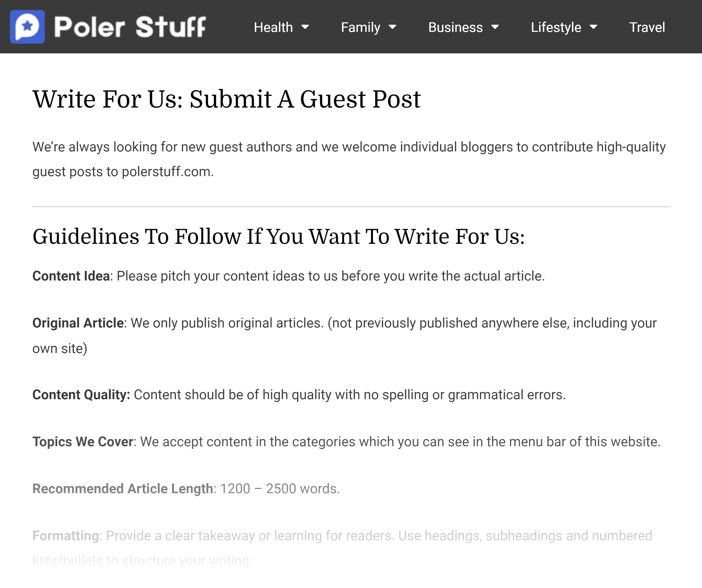Screen dimensions: 702x588
Task: Expand the Lifestyle dropdown arrow
Action: [x=593, y=27]
